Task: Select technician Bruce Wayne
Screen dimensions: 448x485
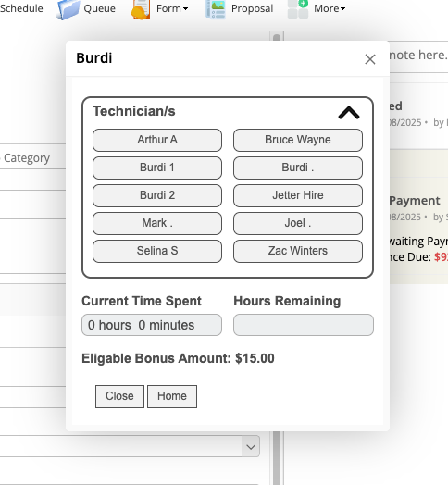Action: click(x=298, y=140)
